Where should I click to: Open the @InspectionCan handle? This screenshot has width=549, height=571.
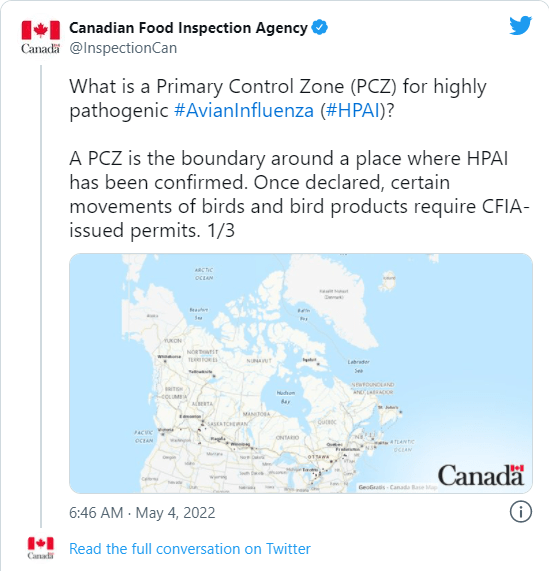tap(123, 48)
